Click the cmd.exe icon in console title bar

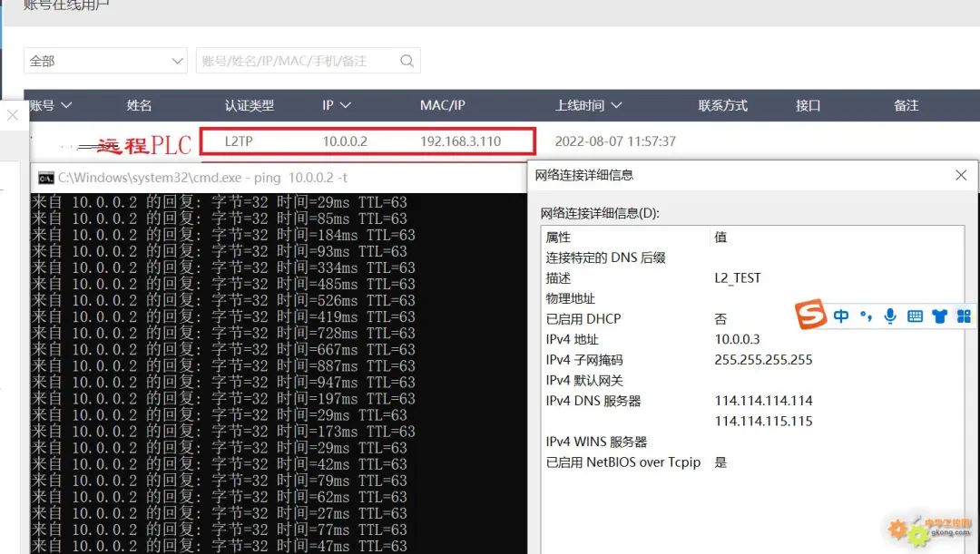pyautogui.click(x=48, y=178)
